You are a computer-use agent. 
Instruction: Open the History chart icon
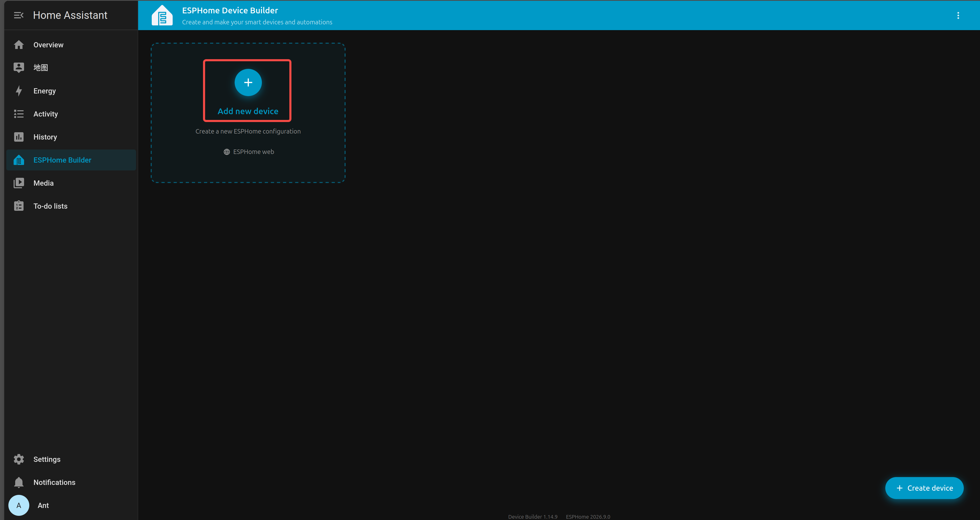[x=19, y=137]
